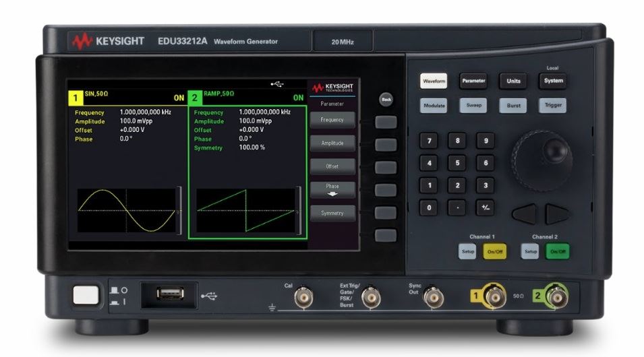Push the System button

[x=553, y=81]
